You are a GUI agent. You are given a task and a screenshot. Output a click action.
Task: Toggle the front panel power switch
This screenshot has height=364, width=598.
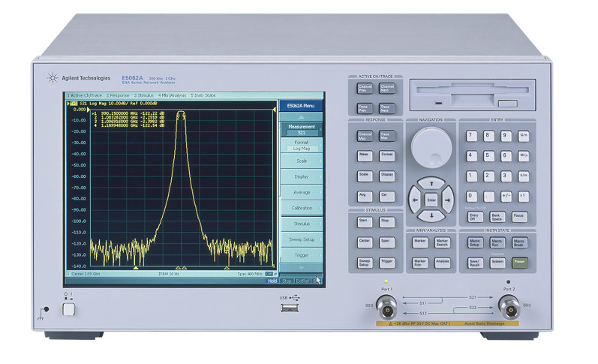[69, 308]
